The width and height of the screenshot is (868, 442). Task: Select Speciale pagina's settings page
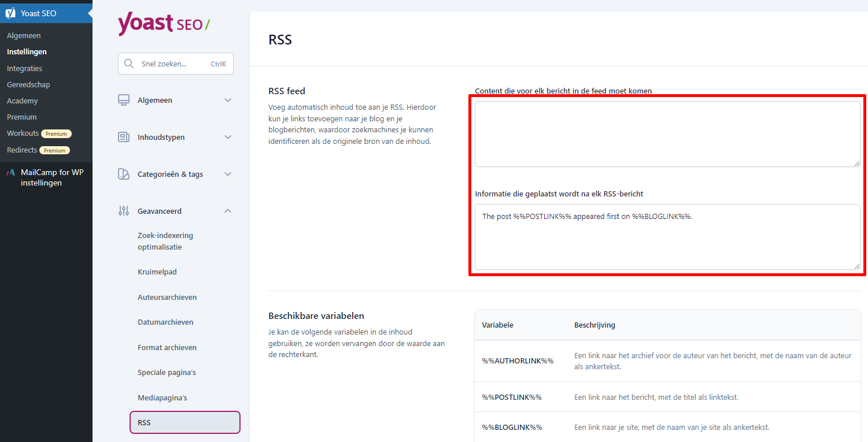(167, 373)
